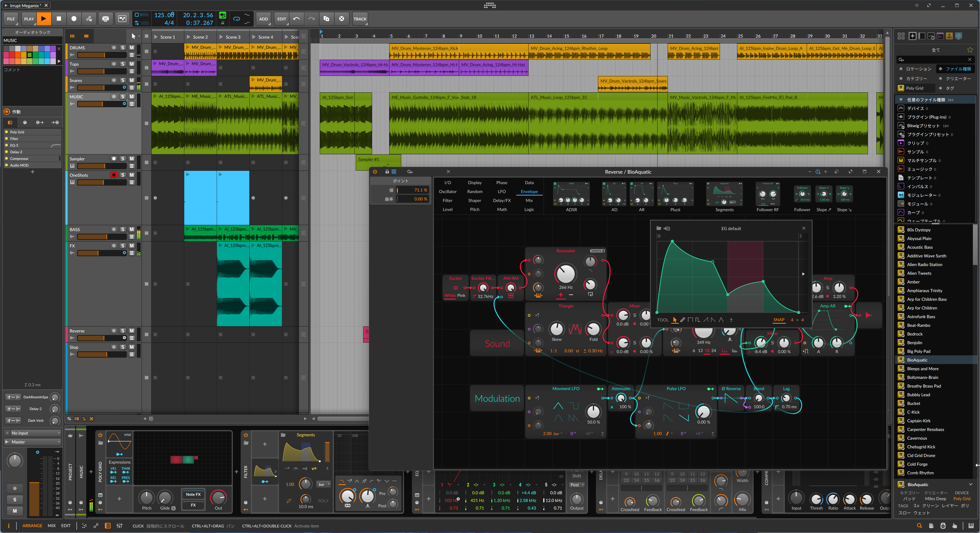Open the PLAY menu

(x=29, y=19)
